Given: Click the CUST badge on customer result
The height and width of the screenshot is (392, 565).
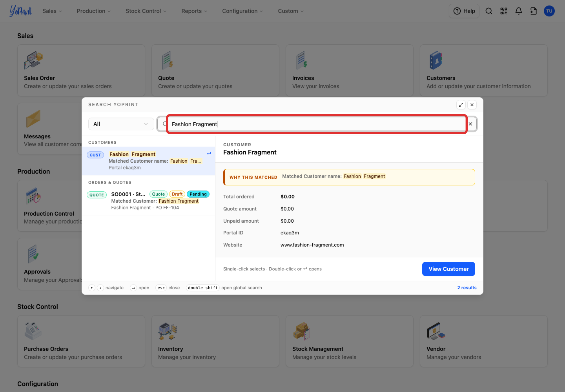Looking at the screenshot, I should [x=95, y=155].
